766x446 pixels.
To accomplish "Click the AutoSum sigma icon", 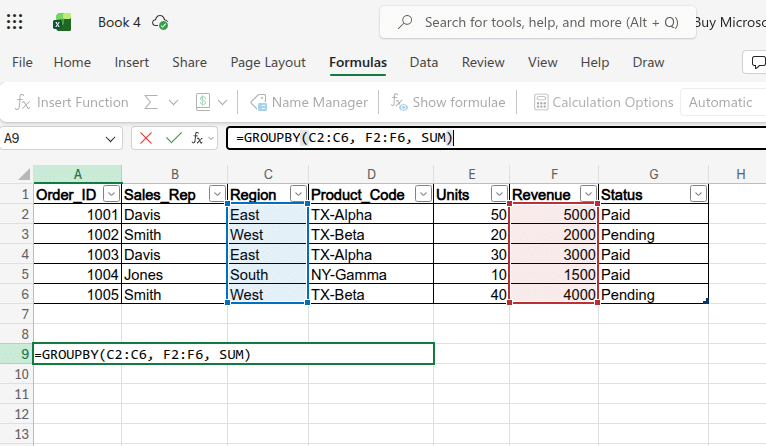I will (x=151, y=102).
